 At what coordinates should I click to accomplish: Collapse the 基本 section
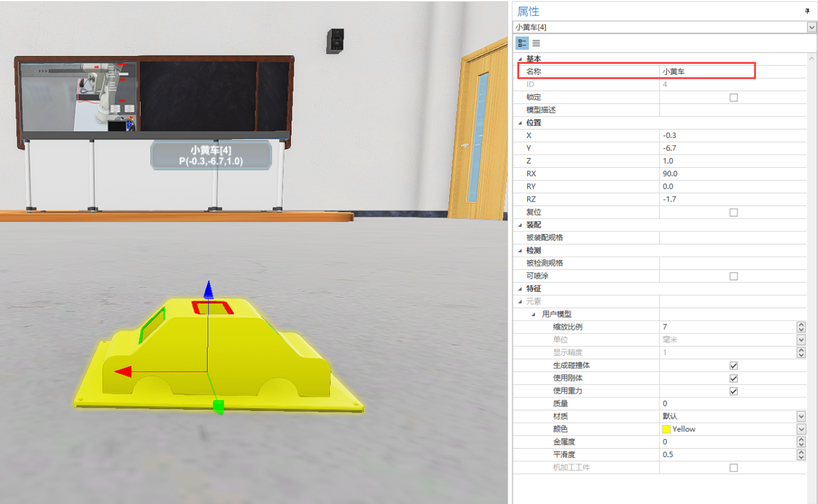click(x=519, y=59)
